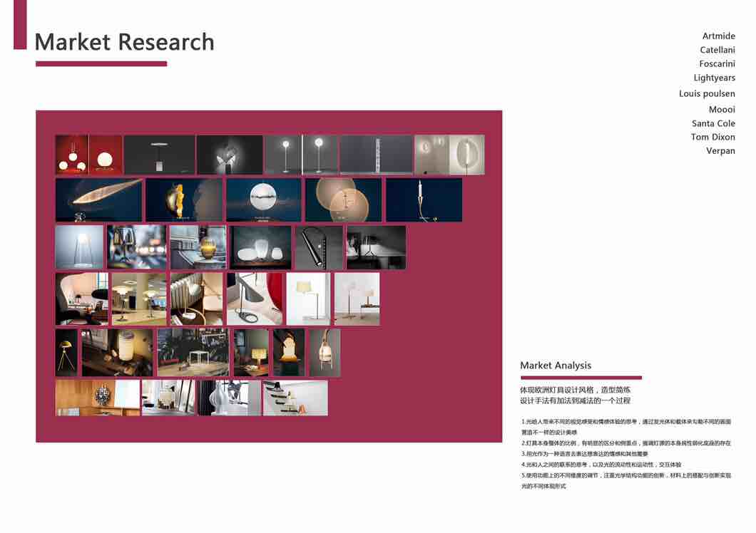Select the radiator with arched lamp thumbnail
Screen dimensions: 756x533
(x=196, y=299)
